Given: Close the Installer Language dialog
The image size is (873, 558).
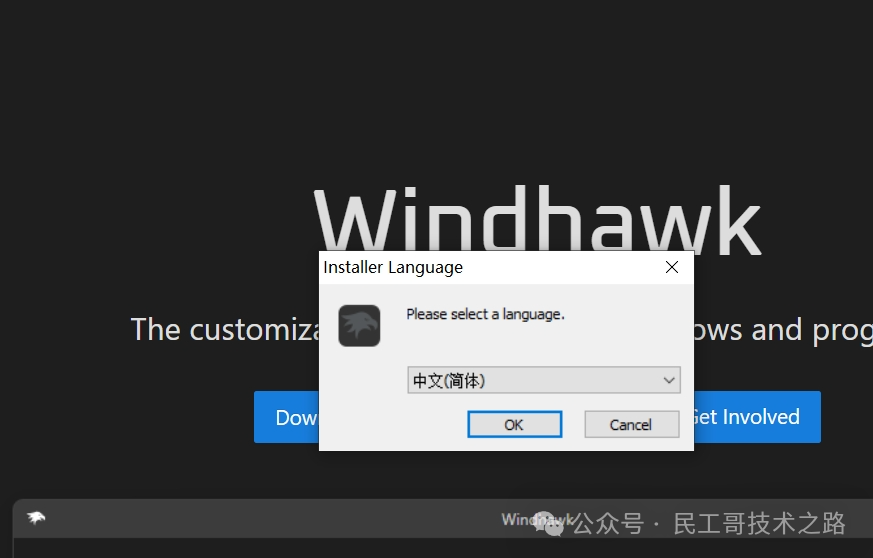Looking at the screenshot, I should pos(672,267).
